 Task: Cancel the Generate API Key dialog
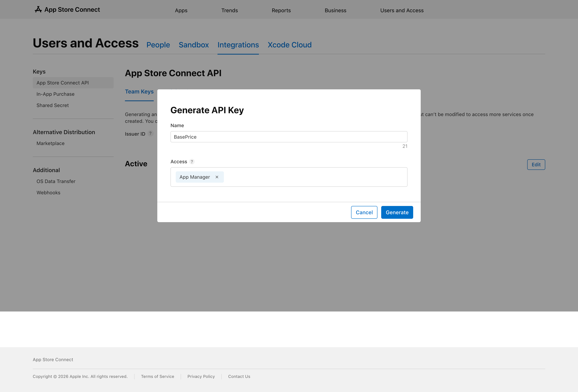coord(364,212)
